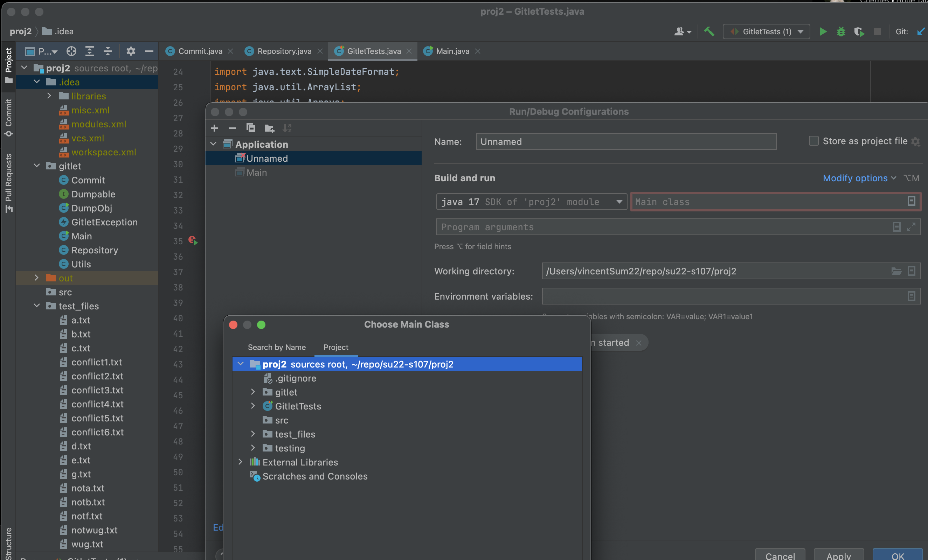Click the Remove Configuration minus icon
The width and height of the screenshot is (928, 560).
(x=233, y=128)
